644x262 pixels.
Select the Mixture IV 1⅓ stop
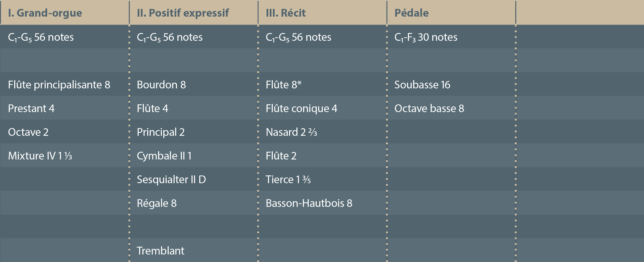(x=40, y=156)
